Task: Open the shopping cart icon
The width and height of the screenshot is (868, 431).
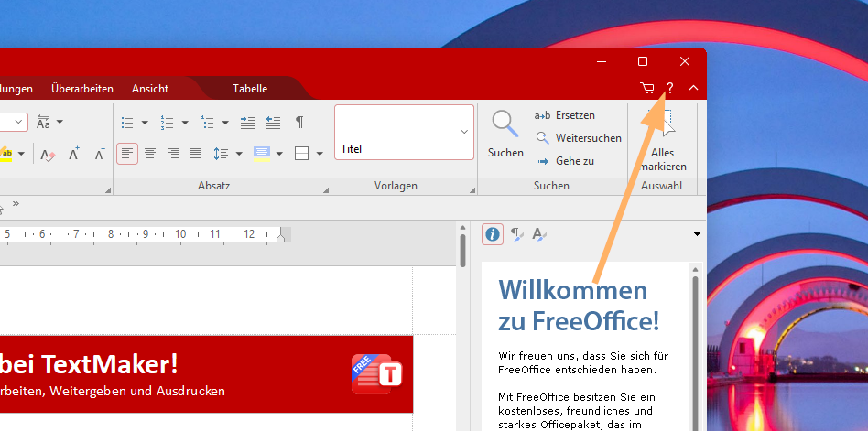Action: pyautogui.click(x=646, y=88)
